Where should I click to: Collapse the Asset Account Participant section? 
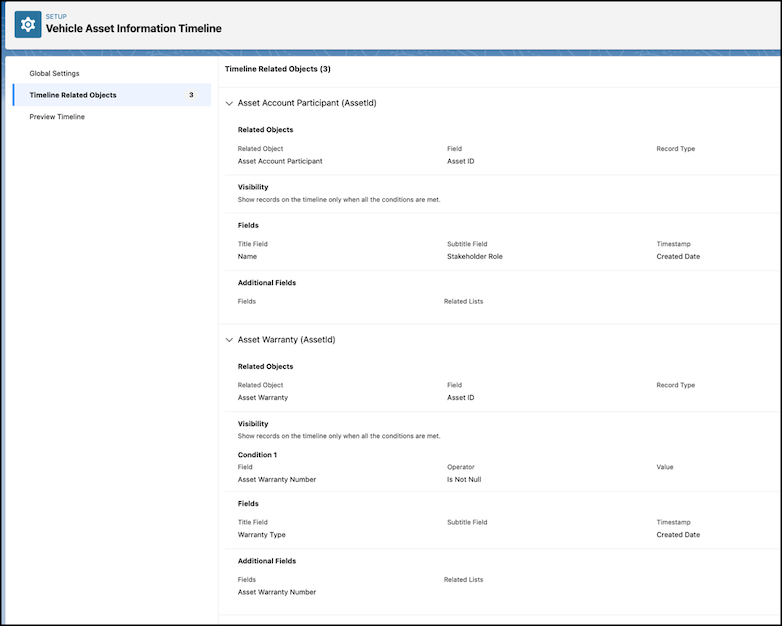(229, 103)
